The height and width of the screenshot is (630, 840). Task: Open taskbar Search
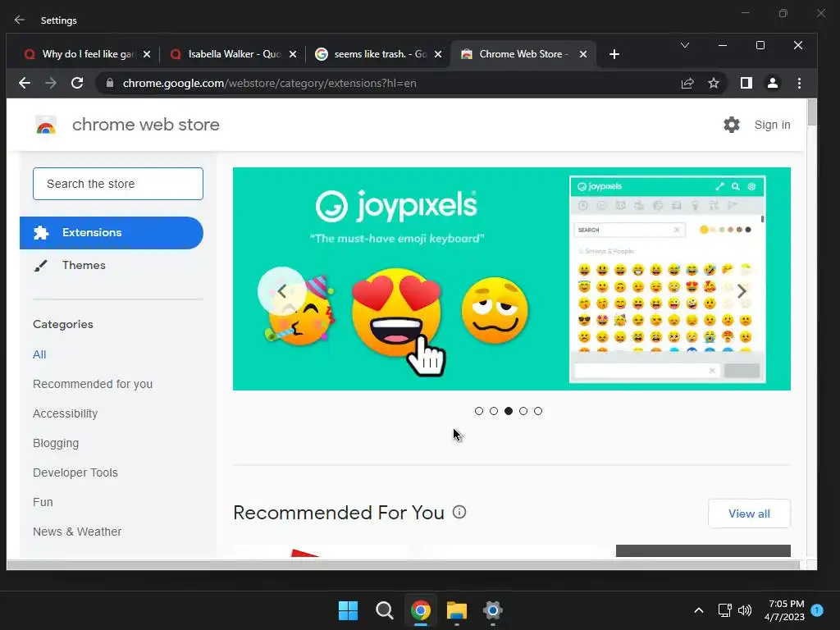tap(384, 610)
